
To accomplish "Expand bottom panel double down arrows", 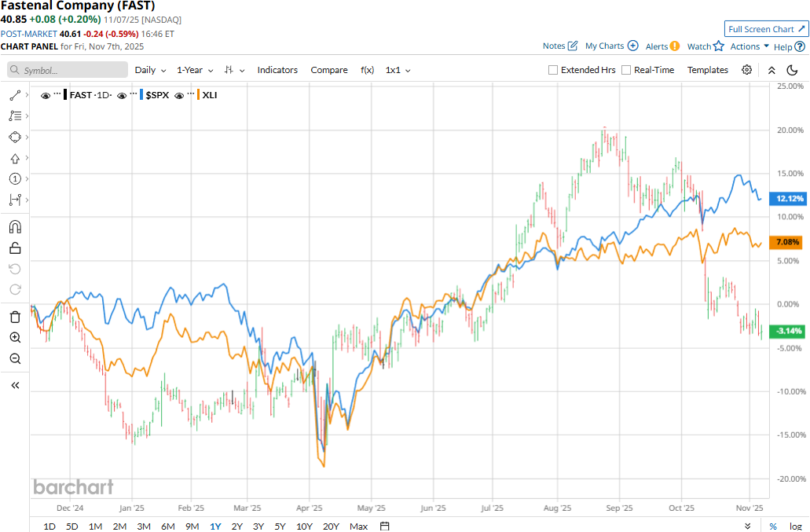I will coord(747,526).
